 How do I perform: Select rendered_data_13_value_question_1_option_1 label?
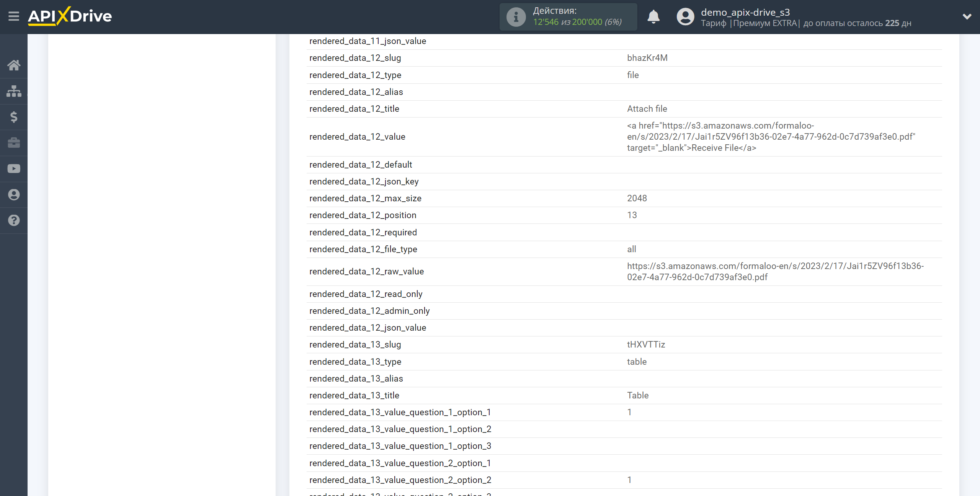(400, 412)
